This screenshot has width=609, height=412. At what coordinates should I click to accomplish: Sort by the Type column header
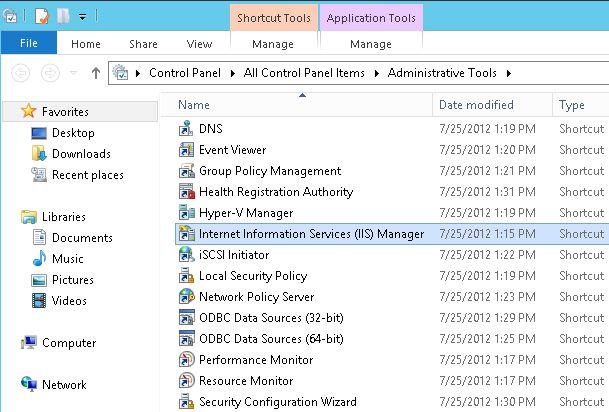581,105
